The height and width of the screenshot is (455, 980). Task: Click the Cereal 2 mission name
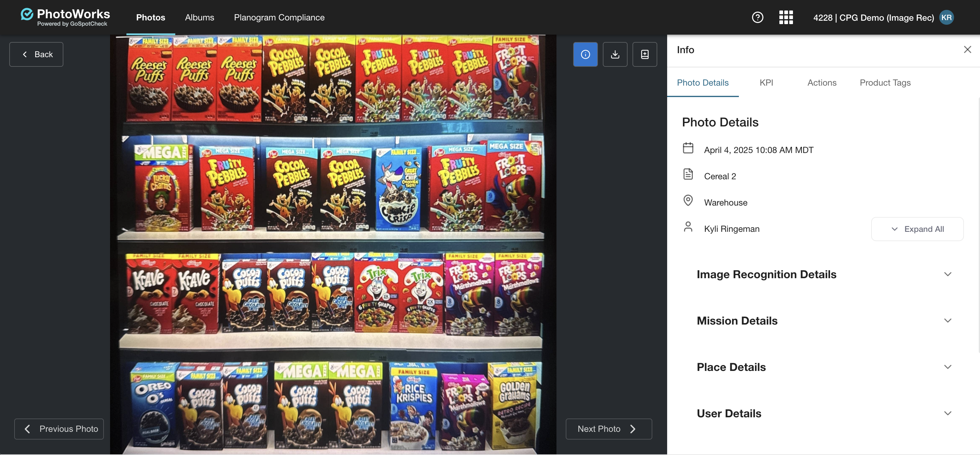pyautogui.click(x=720, y=176)
